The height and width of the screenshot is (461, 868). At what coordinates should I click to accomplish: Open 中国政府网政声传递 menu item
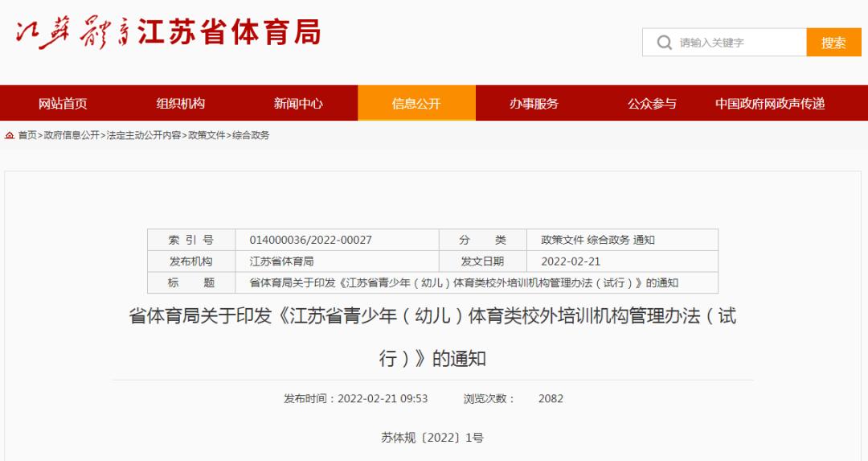pos(770,104)
